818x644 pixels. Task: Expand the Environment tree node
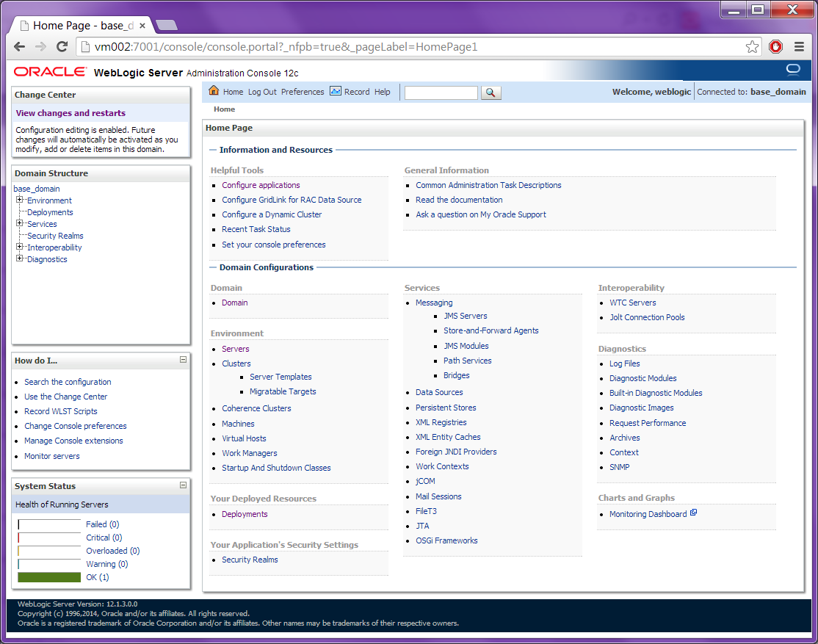[x=19, y=199]
